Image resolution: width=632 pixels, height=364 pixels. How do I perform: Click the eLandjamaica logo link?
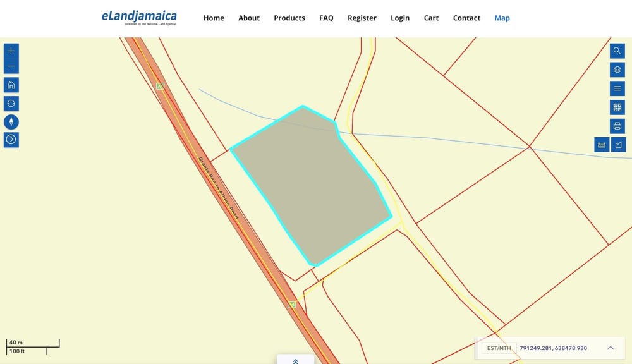pyautogui.click(x=139, y=18)
